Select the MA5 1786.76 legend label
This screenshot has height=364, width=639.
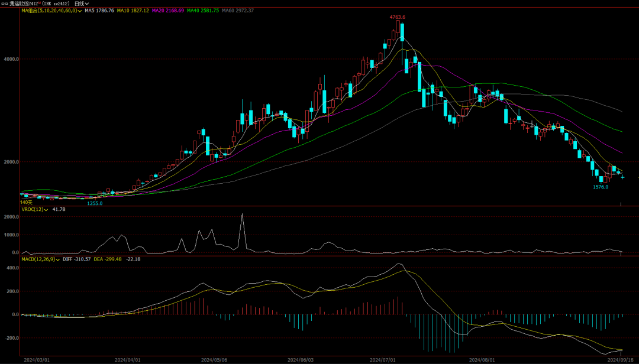coord(99,11)
